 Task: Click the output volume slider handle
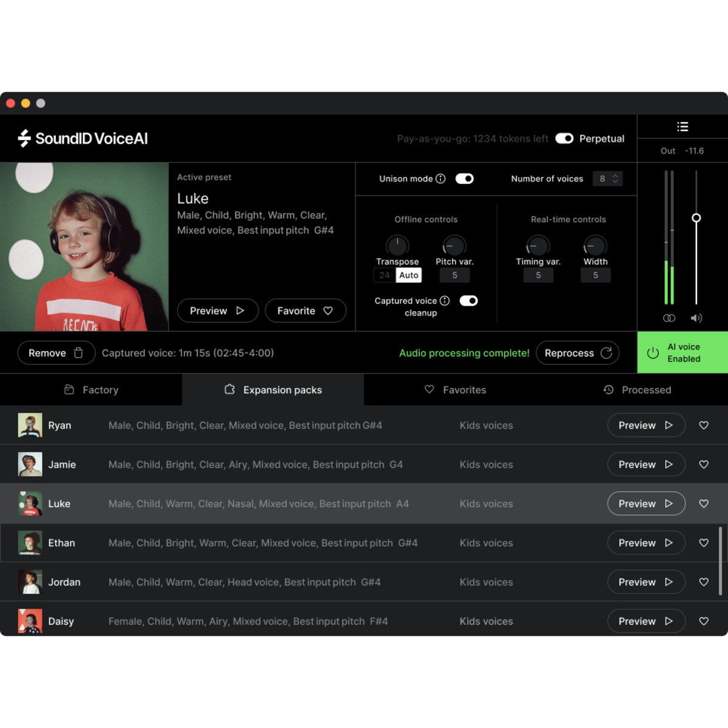(696, 218)
